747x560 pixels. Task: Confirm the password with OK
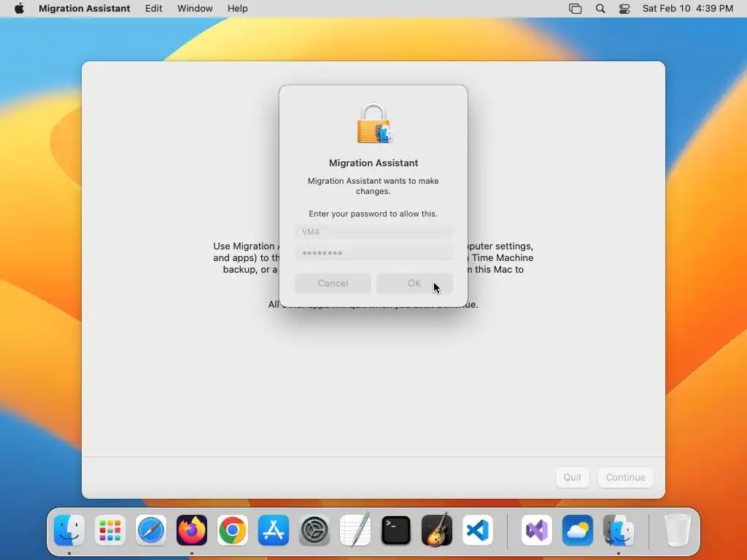[x=414, y=284]
